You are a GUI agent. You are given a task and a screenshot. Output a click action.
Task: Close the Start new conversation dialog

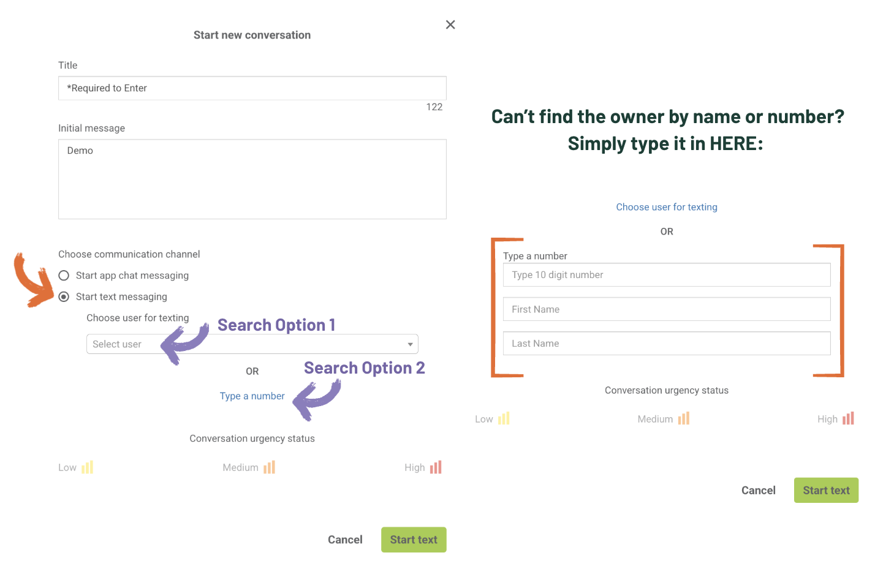[x=450, y=25]
